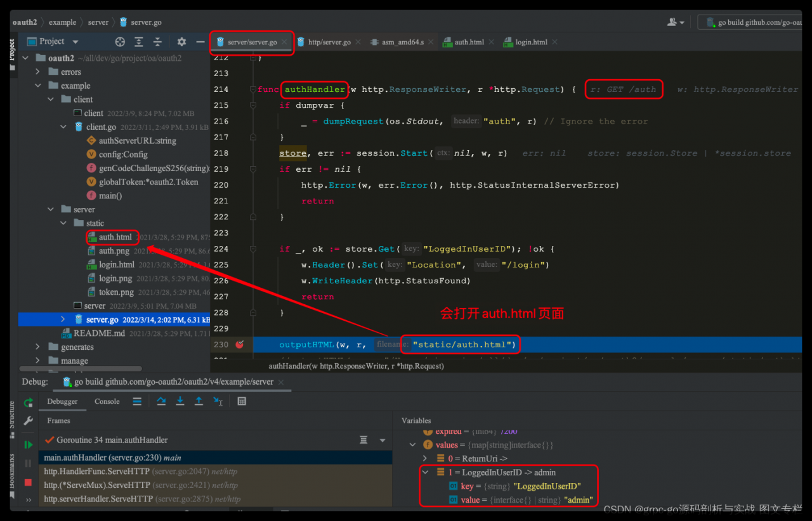Select auth.png in the project tree
The width and height of the screenshot is (812, 521).
tap(114, 251)
